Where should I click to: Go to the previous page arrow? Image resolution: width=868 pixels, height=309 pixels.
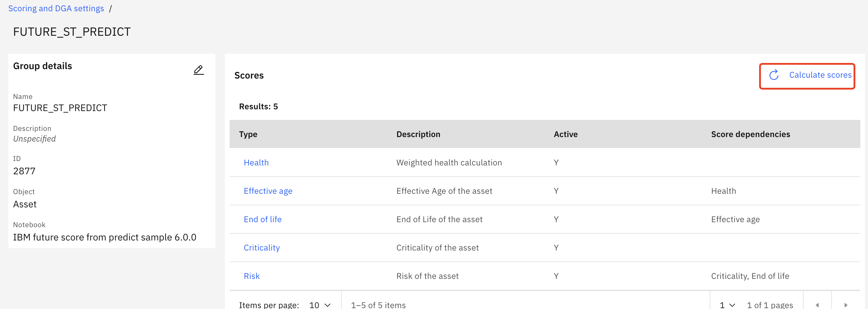pos(817,305)
